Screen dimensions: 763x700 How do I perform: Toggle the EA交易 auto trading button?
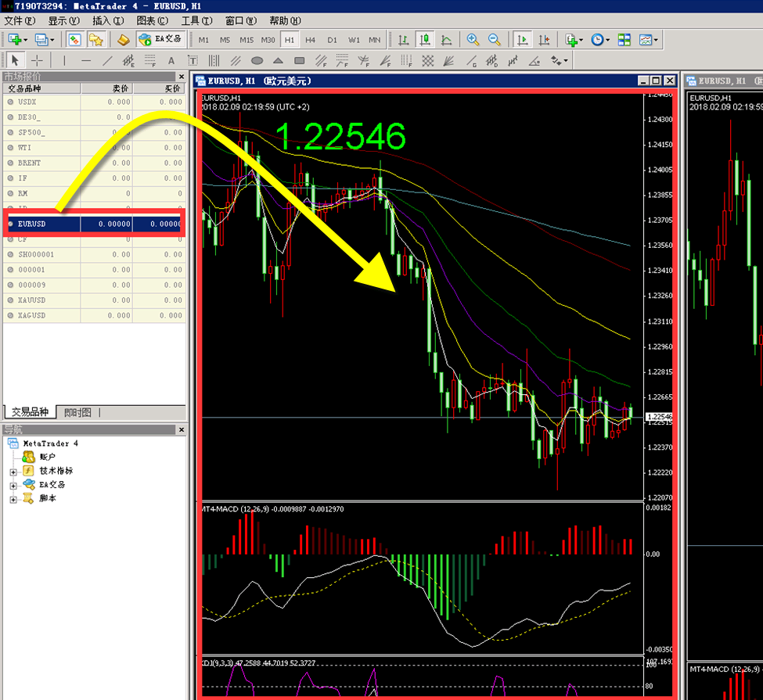[x=159, y=39]
